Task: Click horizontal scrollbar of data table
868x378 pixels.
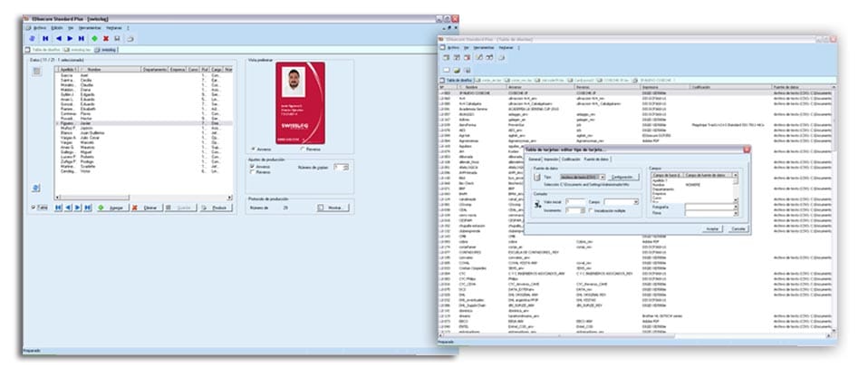Action: (x=143, y=197)
